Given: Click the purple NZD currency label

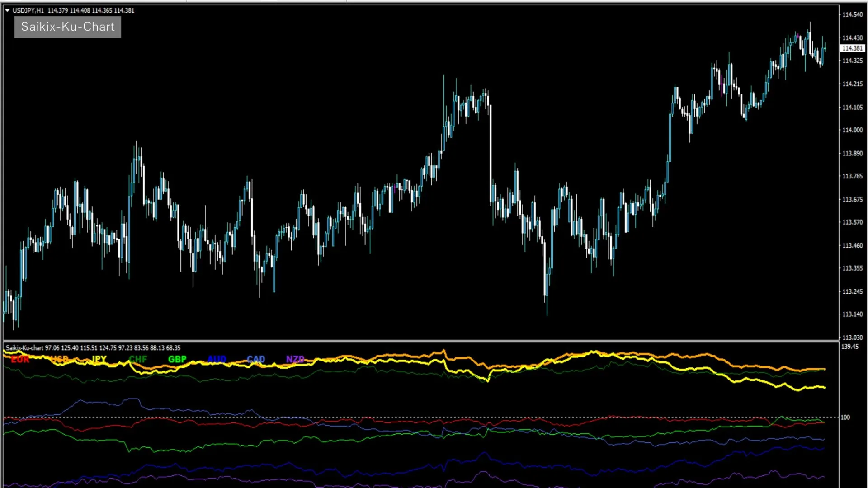Looking at the screenshot, I should tap(295, 360).
